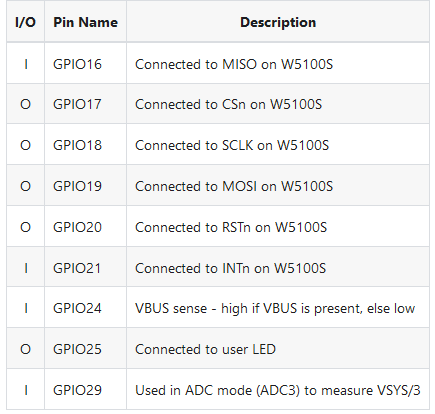Select the GPIO29 pin name cell
435x414 pixels.
[85, 390]
